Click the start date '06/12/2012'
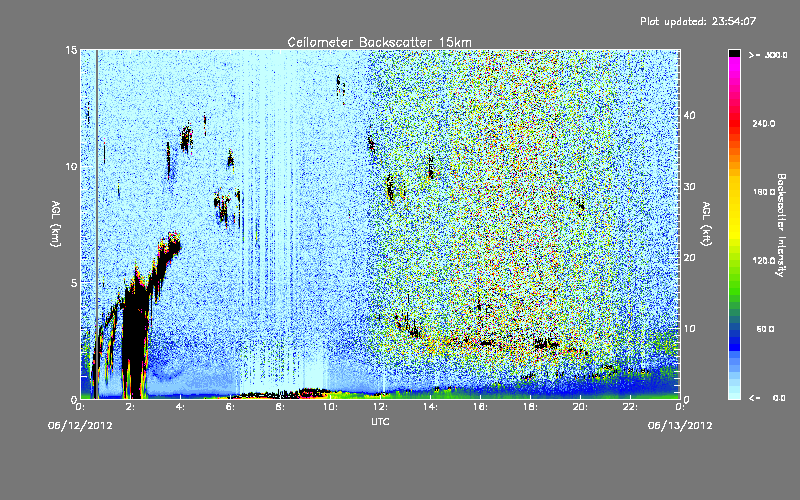The width and height of the screenshot is (800, 500). pos(80,425)
